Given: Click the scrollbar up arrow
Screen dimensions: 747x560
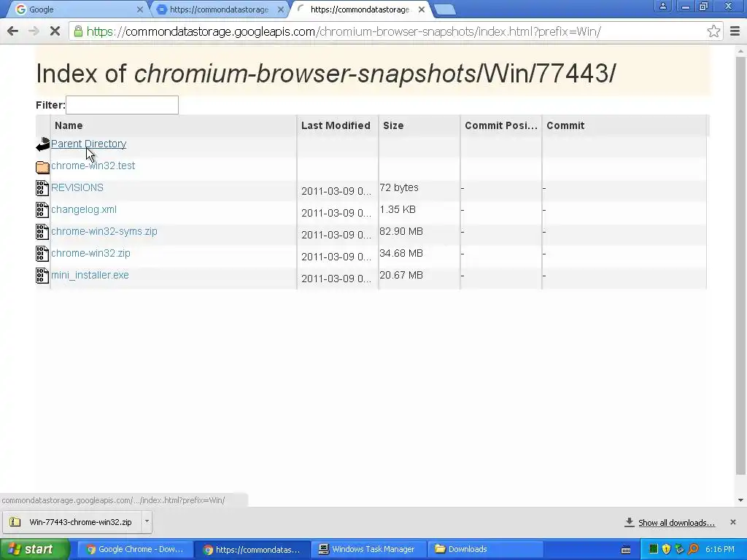Looking at the screenshot, I should (740, 50).
